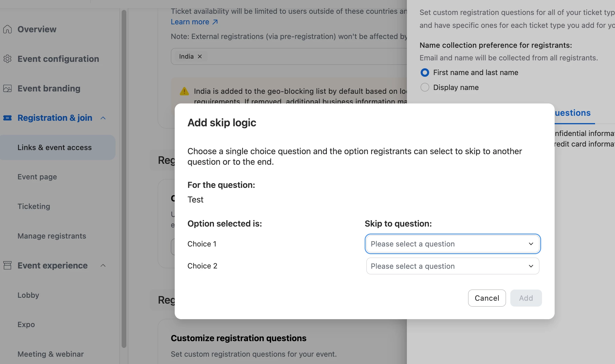
Task: Click the Event experience storefront icon
Action: 7,266
